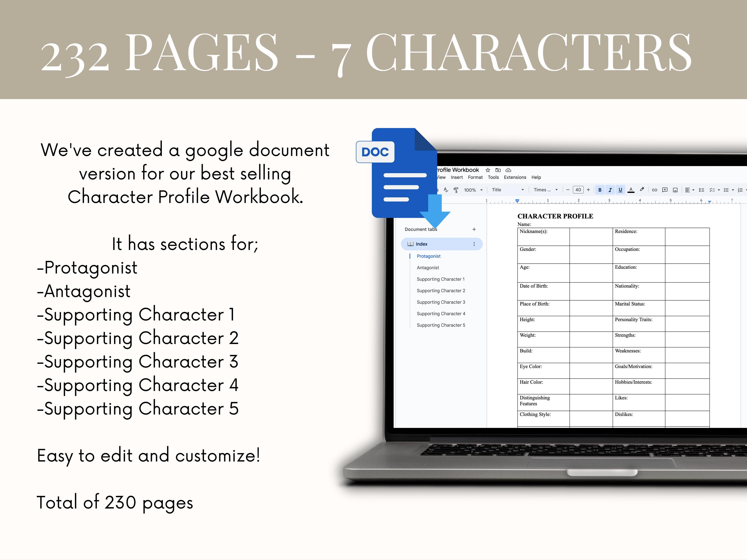Viewport: 747px width, 560px height.
Task: Click the Personality Traits: cell
Action: point(639,324)
